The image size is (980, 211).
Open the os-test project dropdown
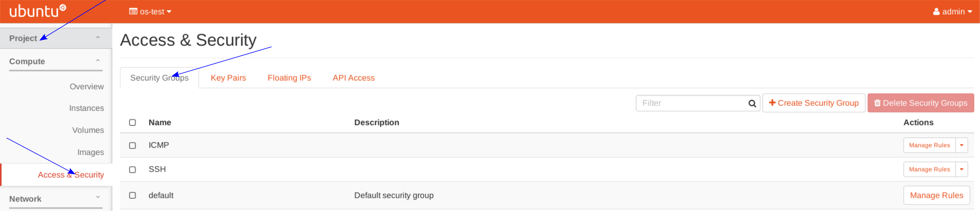[150, 12]
